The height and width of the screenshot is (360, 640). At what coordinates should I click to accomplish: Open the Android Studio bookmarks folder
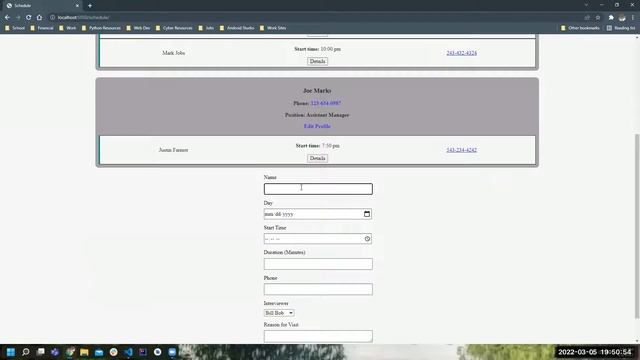tap(237, 28)
